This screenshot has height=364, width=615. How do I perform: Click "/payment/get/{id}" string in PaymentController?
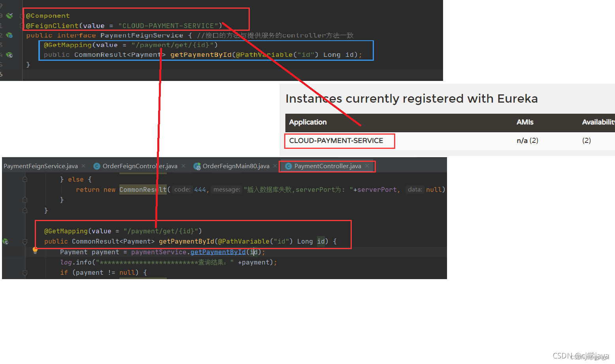(161, 231)
